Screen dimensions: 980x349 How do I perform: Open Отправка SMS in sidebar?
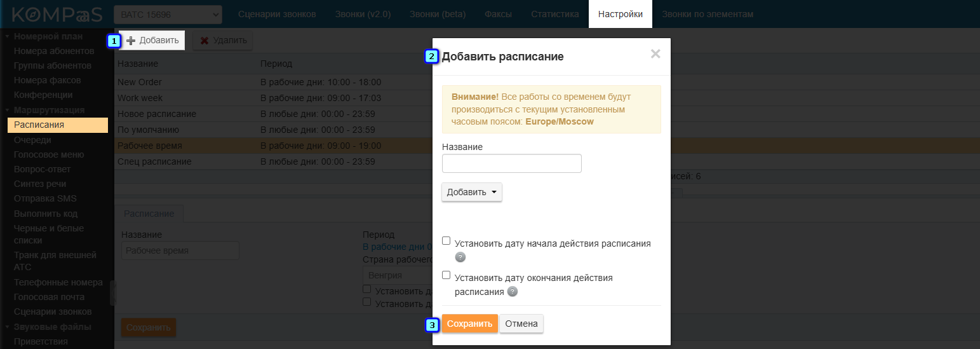(x=45, y=198)
